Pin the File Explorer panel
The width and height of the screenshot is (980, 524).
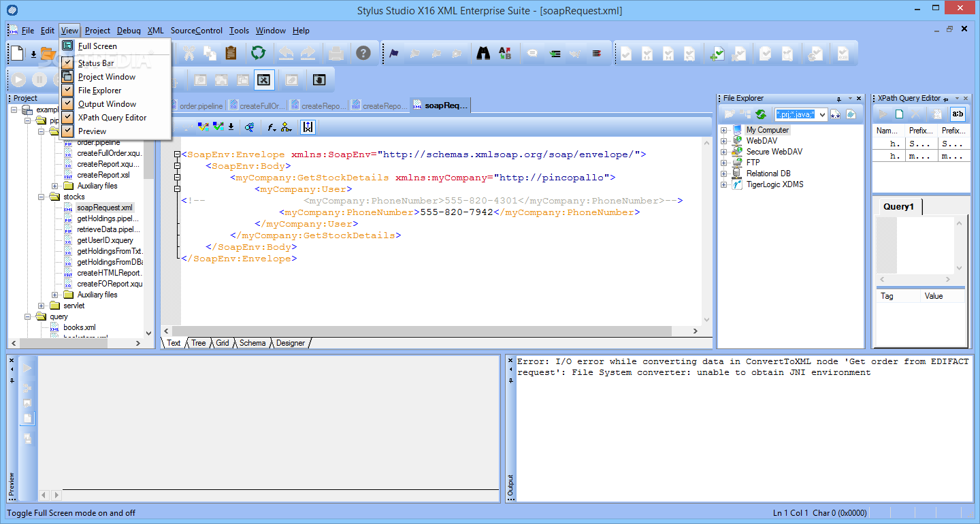coord(839,99)
